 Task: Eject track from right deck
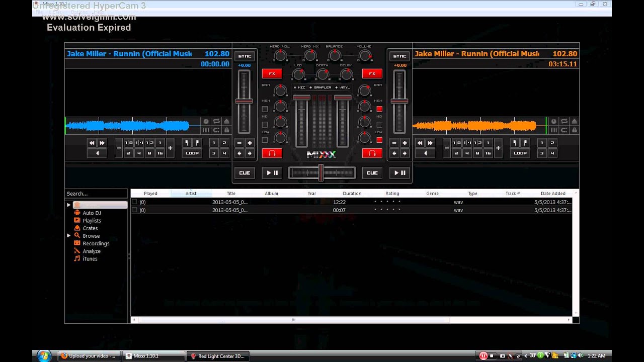pos(575,122)
